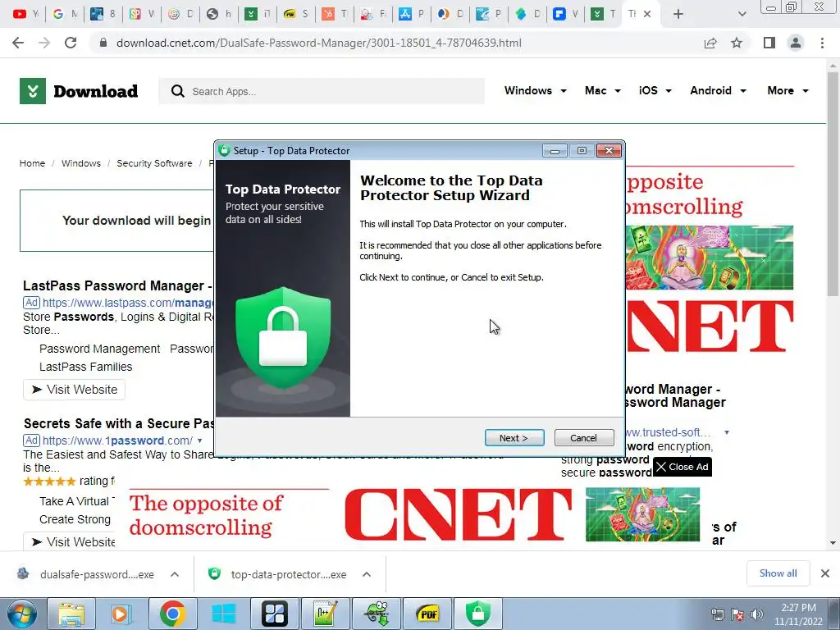840x630 pixels.
Task: Click the LastPass Visit Website button
Action: click(74, 390)
